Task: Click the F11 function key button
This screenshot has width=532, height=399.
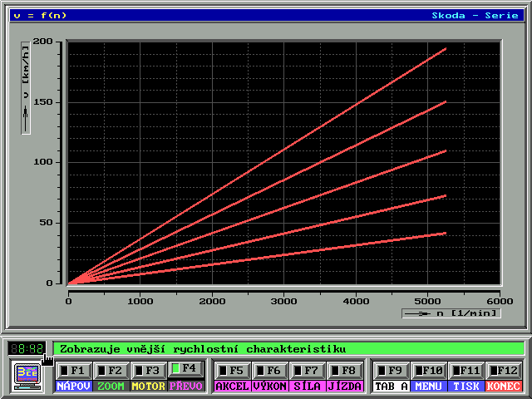Action: coord(465,371)
